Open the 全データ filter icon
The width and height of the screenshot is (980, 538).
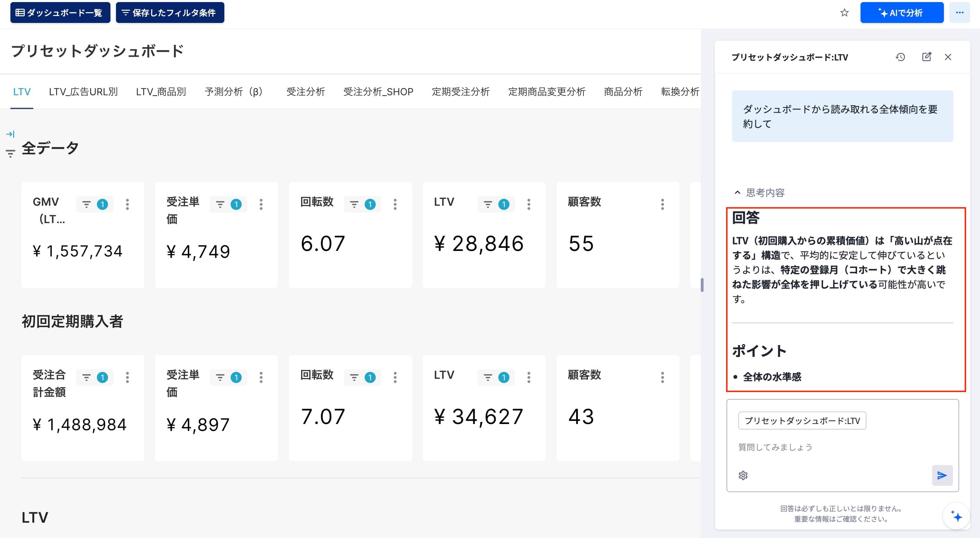pyautogui.click(x=10, y=154)
